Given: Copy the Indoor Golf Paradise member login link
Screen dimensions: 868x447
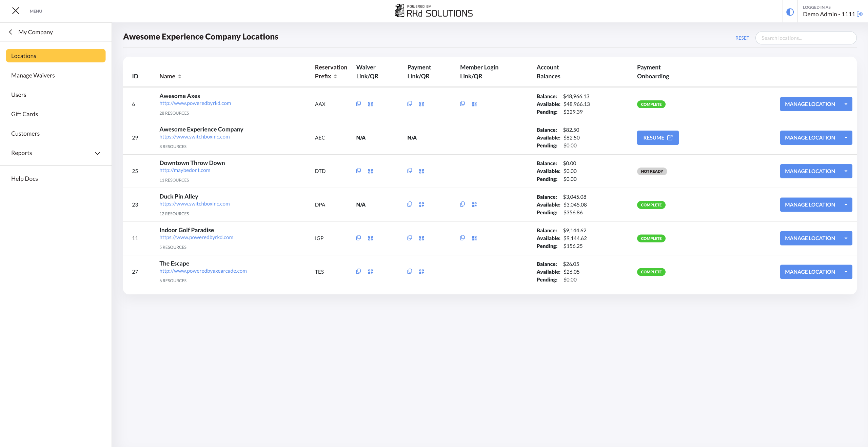Looking at the screenshot, I should (462, 238).
